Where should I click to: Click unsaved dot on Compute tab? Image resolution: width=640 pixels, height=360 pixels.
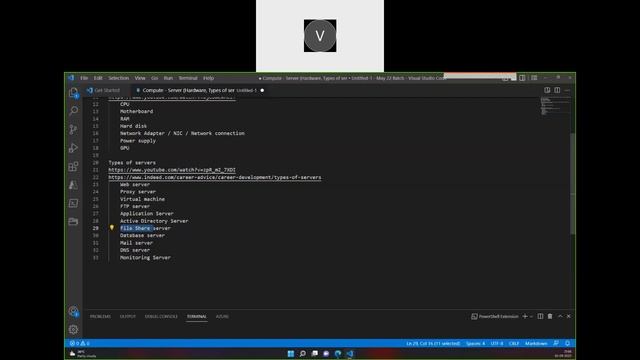coord(262,90)
